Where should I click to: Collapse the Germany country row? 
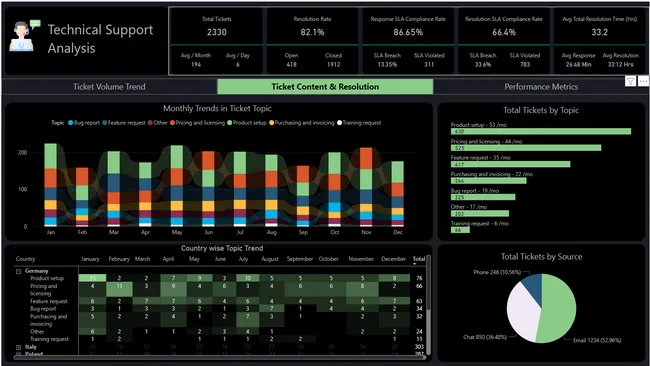click(18, 271)
